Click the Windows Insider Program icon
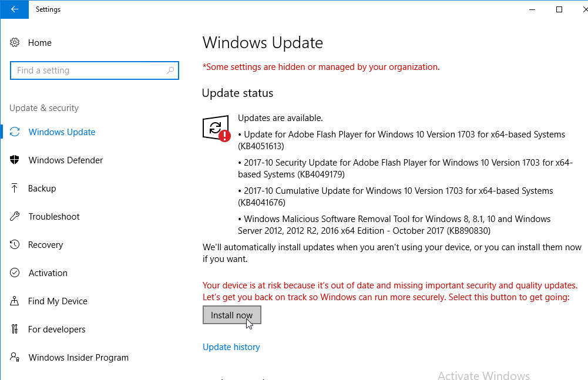 click(15, 358)
